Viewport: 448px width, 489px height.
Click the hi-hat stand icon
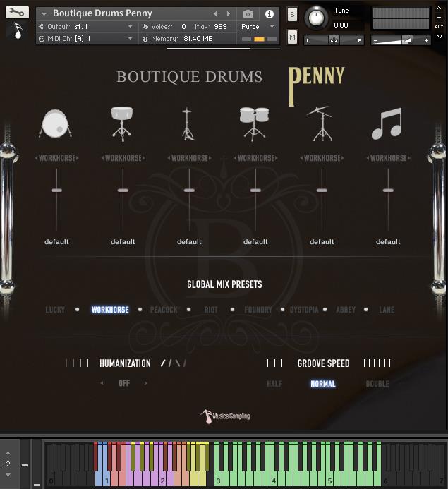click(188, 124)
